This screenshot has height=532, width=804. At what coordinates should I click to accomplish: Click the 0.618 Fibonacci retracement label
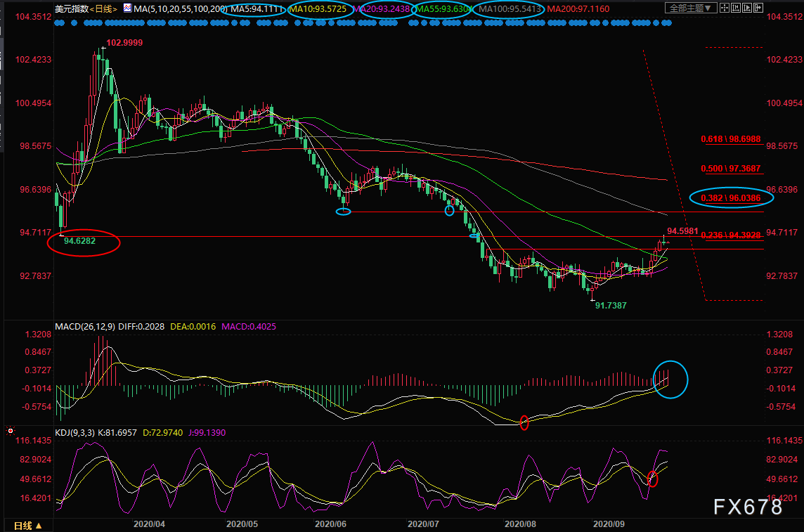(x=731, y=140)
